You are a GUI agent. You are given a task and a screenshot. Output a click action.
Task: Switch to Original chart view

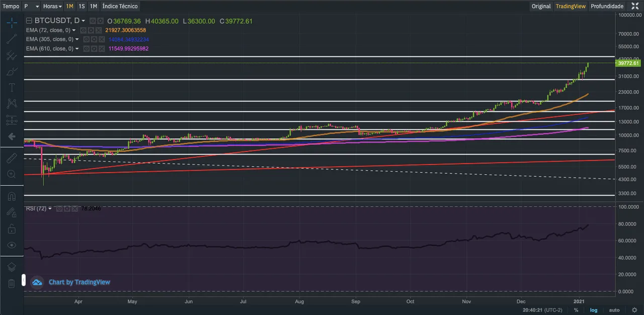click(x=541, y=6)
